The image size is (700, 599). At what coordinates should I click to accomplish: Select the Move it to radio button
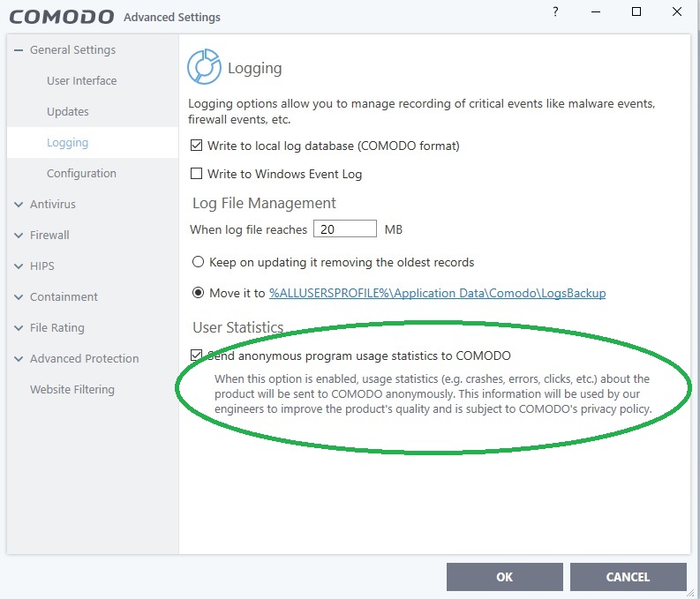[199, 293]
